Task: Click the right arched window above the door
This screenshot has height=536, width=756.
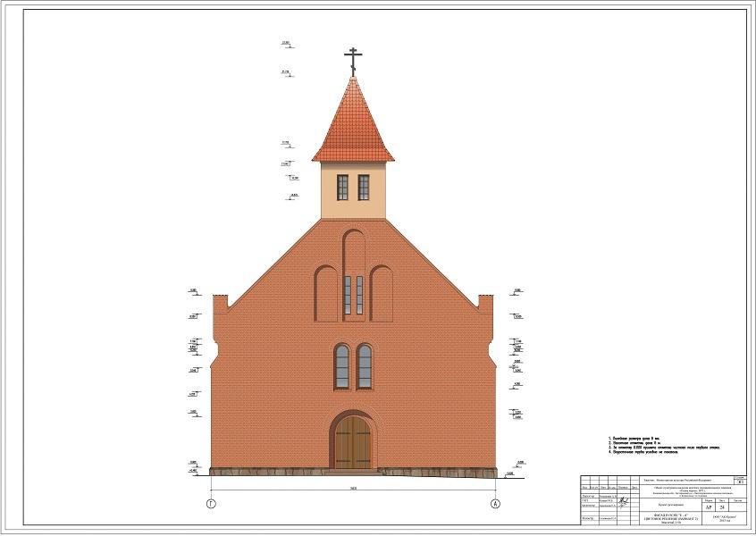Action: (365, 366)
